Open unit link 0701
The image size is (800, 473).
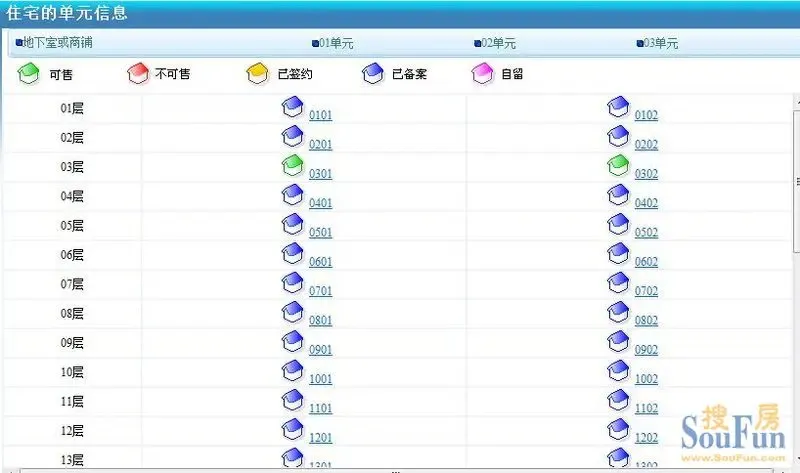[320, 291]
